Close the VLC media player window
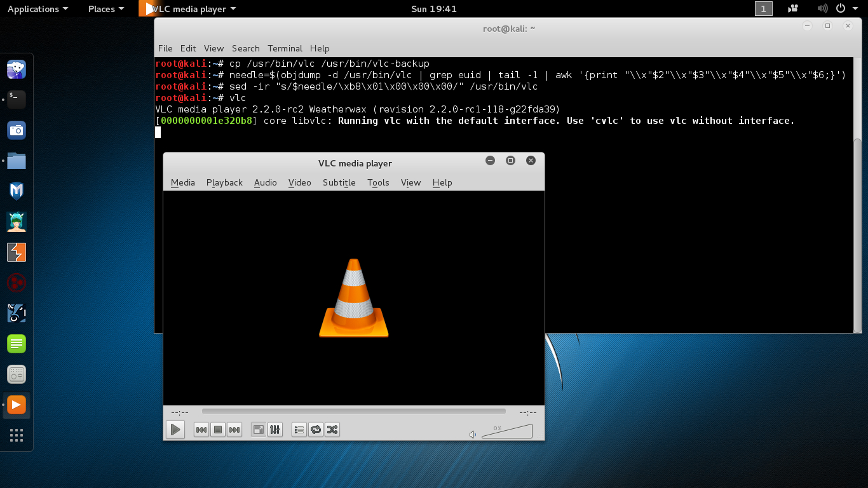The image size is (868, 488). point(531,161)
